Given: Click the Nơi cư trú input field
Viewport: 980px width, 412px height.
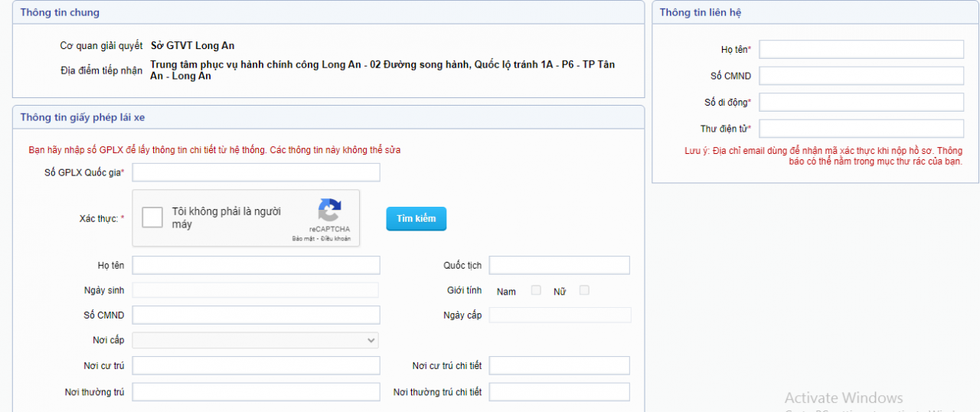Looking at the screenshot, I should click(256, 365).
